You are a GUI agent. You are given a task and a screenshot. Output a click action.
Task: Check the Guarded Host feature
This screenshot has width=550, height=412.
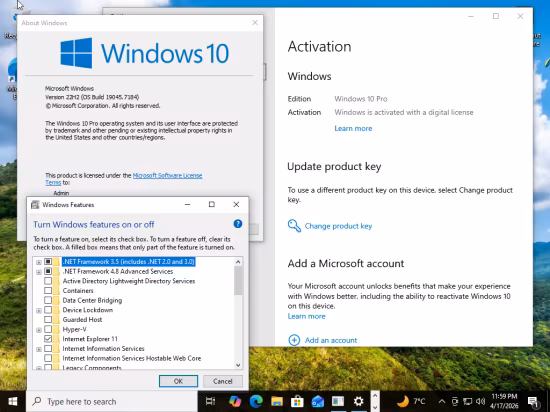coord(48,319)
